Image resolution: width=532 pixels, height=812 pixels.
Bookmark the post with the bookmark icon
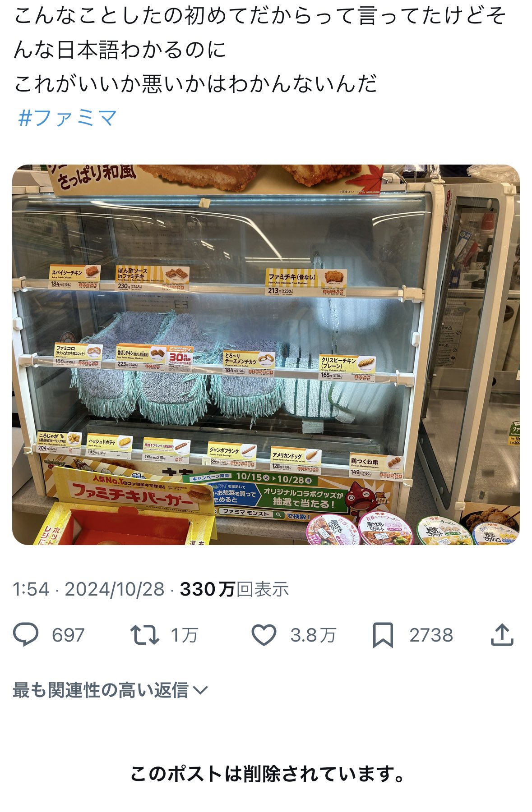[x=383, y=635]
